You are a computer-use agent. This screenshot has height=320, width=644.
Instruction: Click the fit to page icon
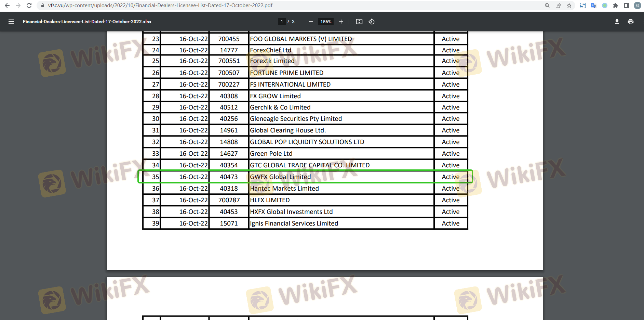[x=359, y=22]
